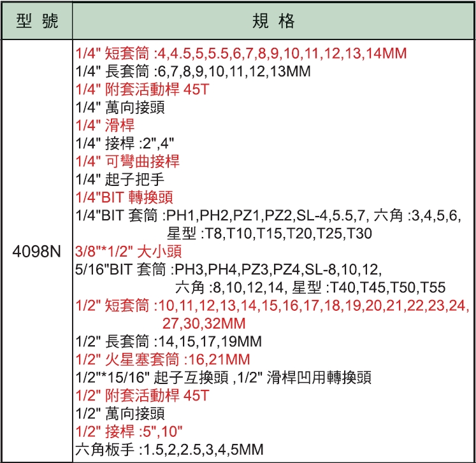Select the 4098N model number cell

tap(37, 251)
